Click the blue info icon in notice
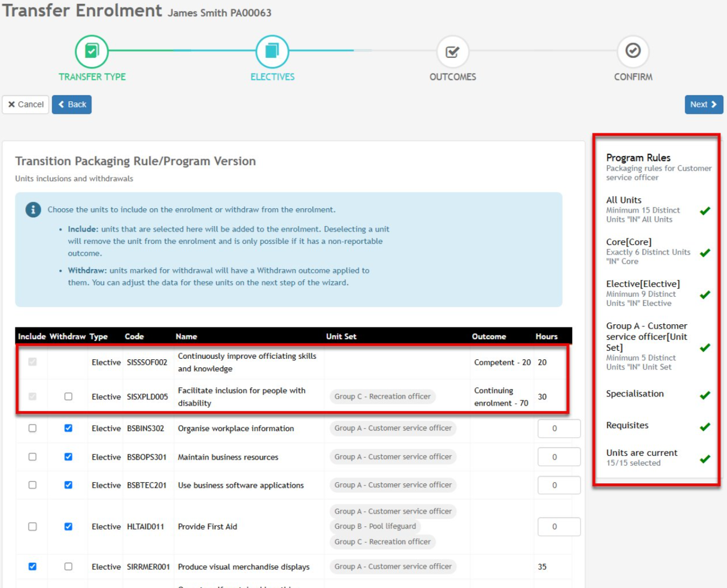 [33, 209]
